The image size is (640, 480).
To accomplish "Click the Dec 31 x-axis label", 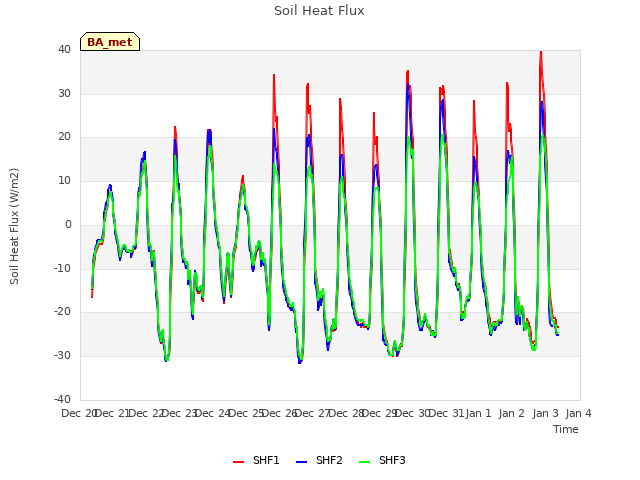I will click(x=447, y=413).
